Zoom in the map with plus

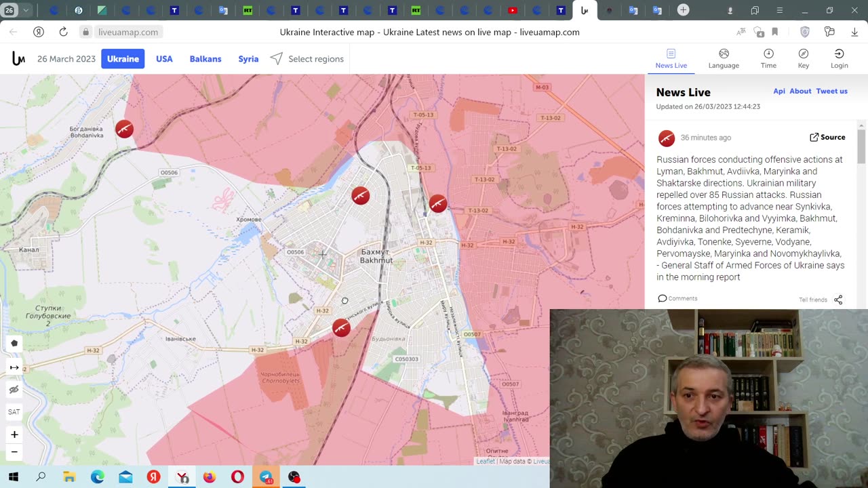[x=14, y=434]
